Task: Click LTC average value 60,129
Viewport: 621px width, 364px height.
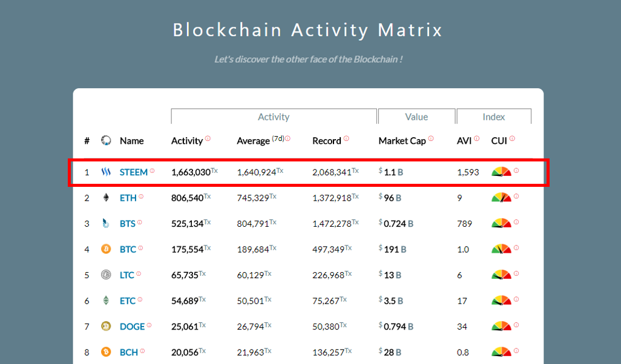Action: [251, 275]
